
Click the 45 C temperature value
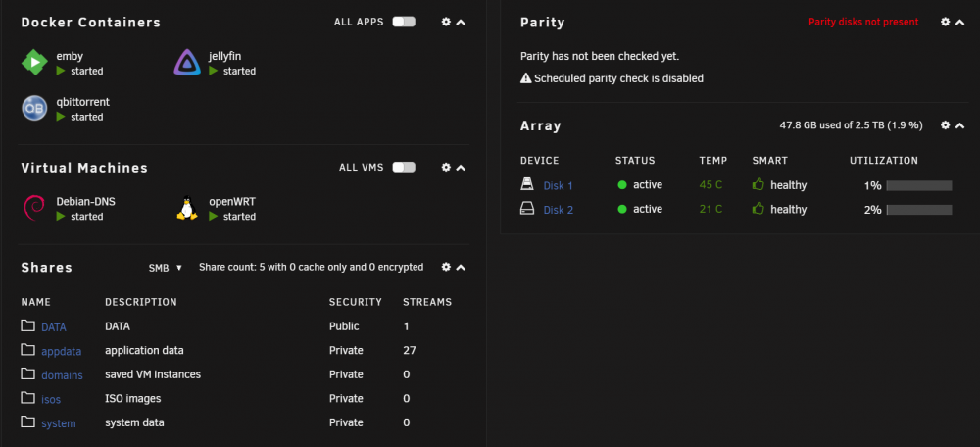click(710, 185)
